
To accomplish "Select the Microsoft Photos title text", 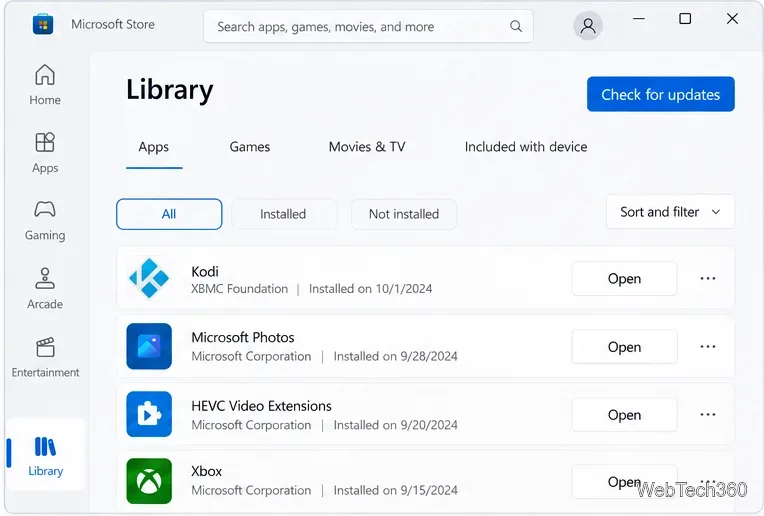I will pyautogui.click(x=243, y=337).
